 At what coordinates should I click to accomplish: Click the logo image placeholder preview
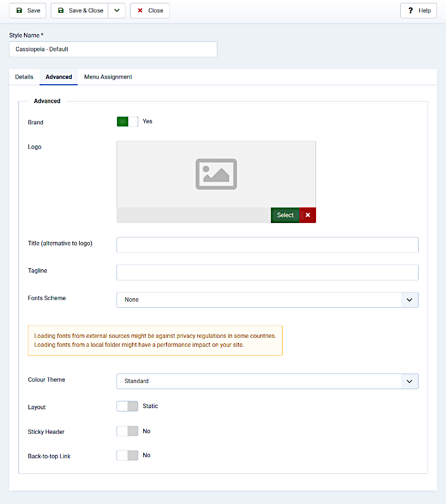216,174
